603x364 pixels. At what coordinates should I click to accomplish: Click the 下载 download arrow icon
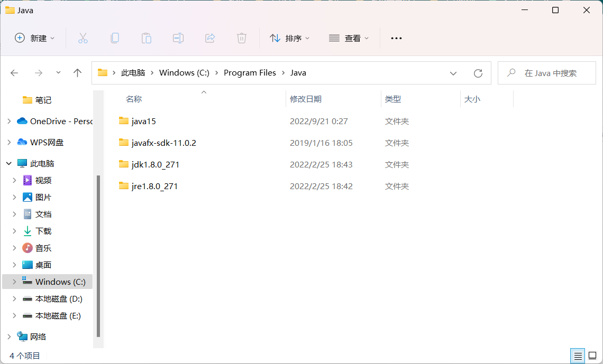28,231
